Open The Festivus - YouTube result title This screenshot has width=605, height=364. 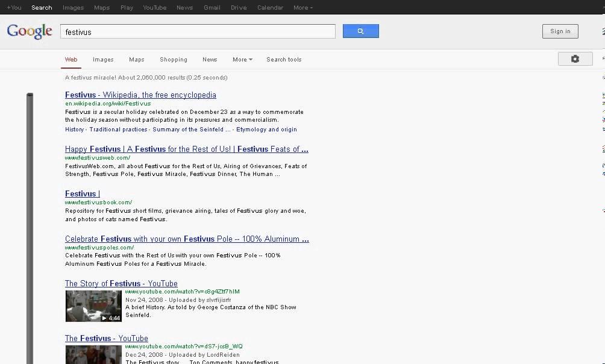(106, 338)
